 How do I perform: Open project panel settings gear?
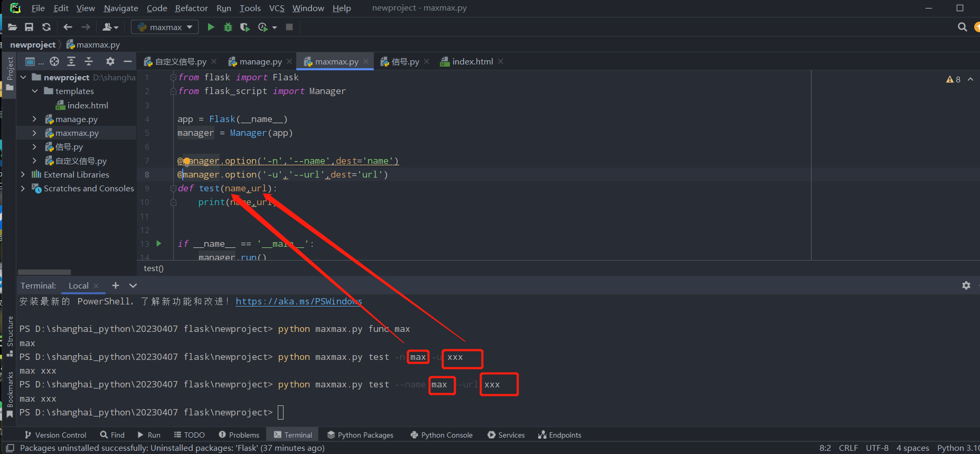coord(110,61)
